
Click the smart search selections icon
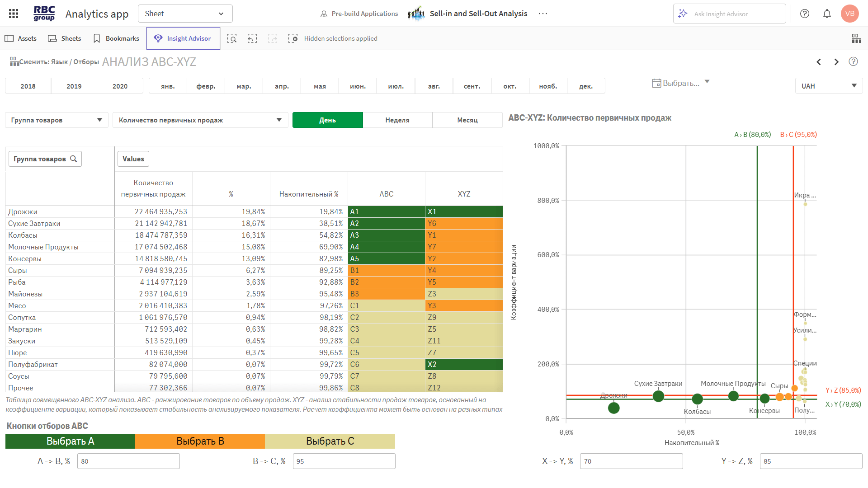coord(232,38)
